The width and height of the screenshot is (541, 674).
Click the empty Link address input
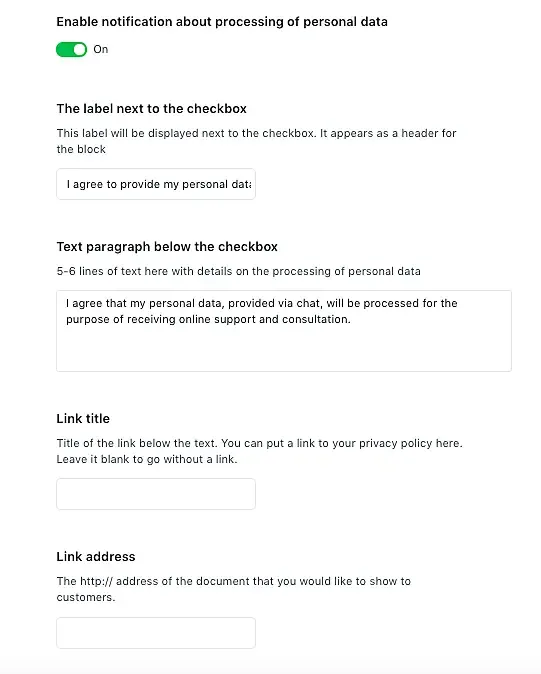tap(156, 633)
